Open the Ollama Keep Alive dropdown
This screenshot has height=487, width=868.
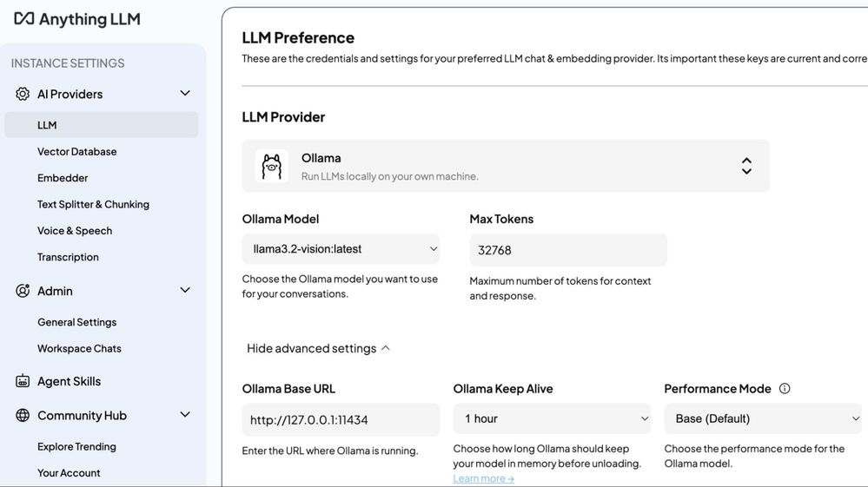[552, 418]
